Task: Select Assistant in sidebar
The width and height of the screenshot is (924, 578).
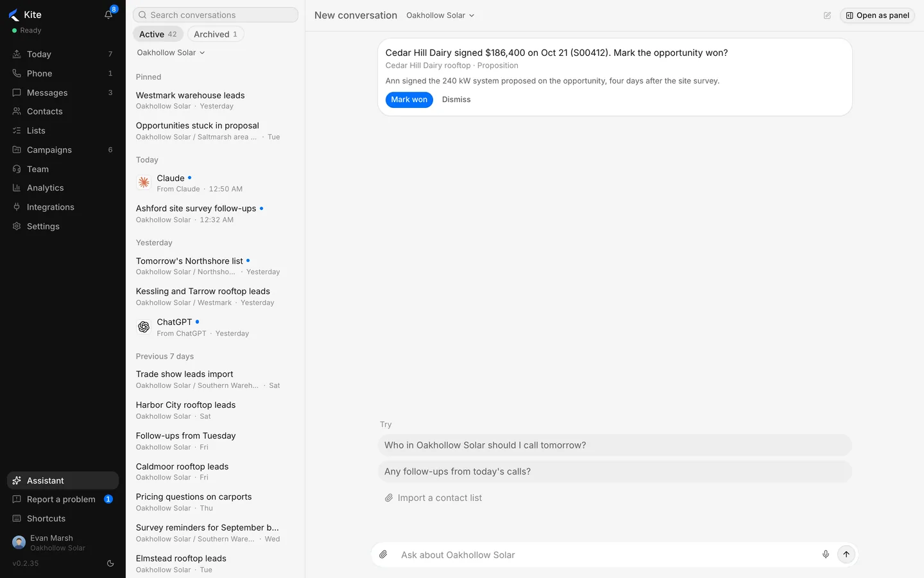Action: point(63,480)
